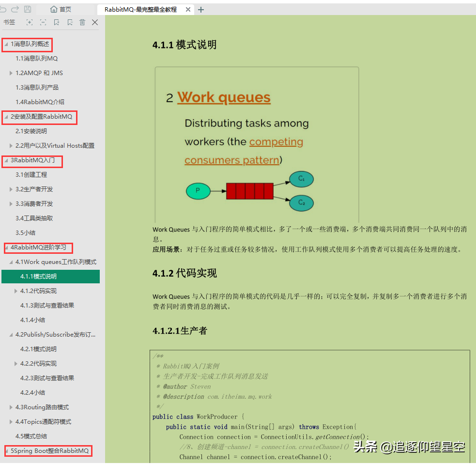The width and height of the screenshot is (476, 464).
Task: Select 4.4Topics通配符模式 bookmark text
Action: (x=43, y=422)
